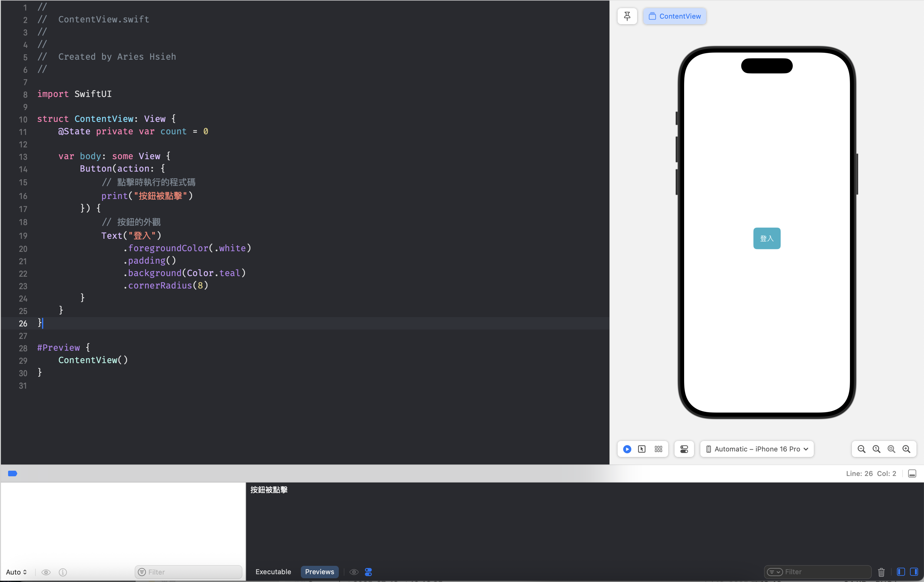Open the Auto variables scope popup
This screenshot has width=924, height=582.
click(16, 572)
